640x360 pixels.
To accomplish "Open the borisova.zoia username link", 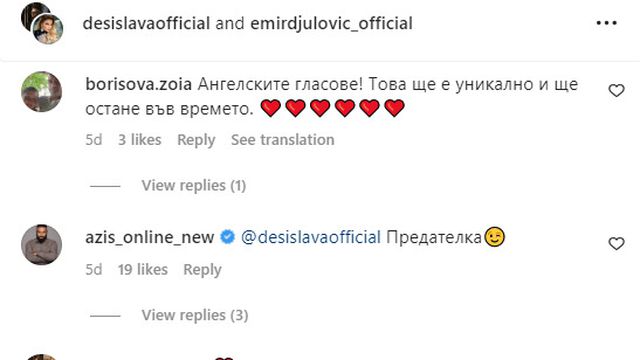I will tap(138, 84).
